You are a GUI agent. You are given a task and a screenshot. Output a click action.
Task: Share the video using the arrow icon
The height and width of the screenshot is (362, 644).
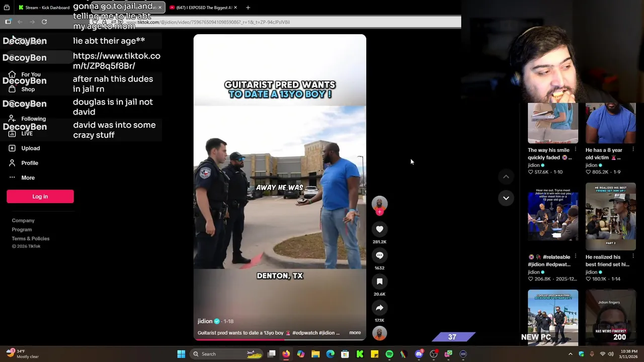coord(379,308)
